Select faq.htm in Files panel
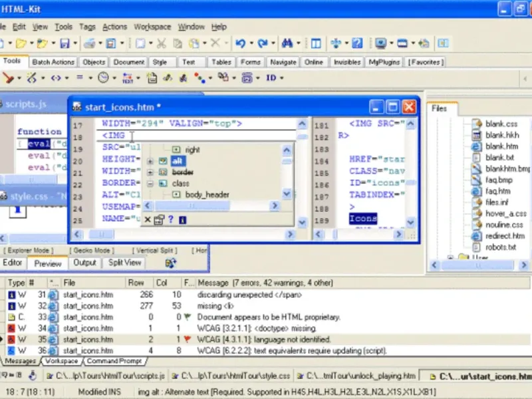Viewport: 532px width, 399px height. point(497,191)
